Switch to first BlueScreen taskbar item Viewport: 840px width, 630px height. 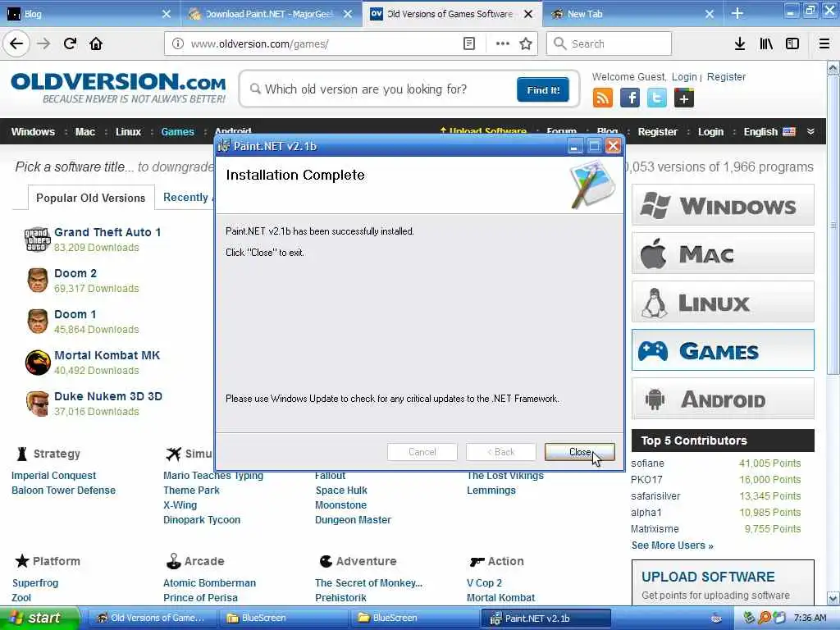pos(284,618)
